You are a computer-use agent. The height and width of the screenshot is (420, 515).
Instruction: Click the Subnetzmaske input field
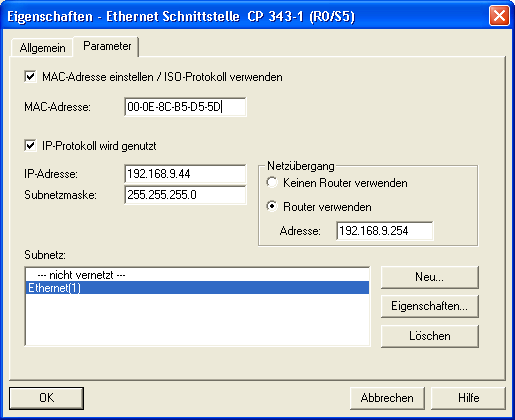tap(185, 195)
